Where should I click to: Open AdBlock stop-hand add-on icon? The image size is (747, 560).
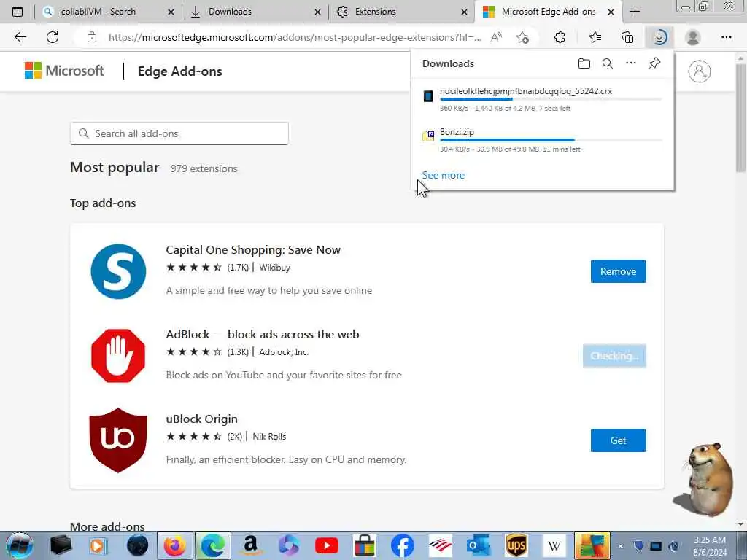[118, 356]
